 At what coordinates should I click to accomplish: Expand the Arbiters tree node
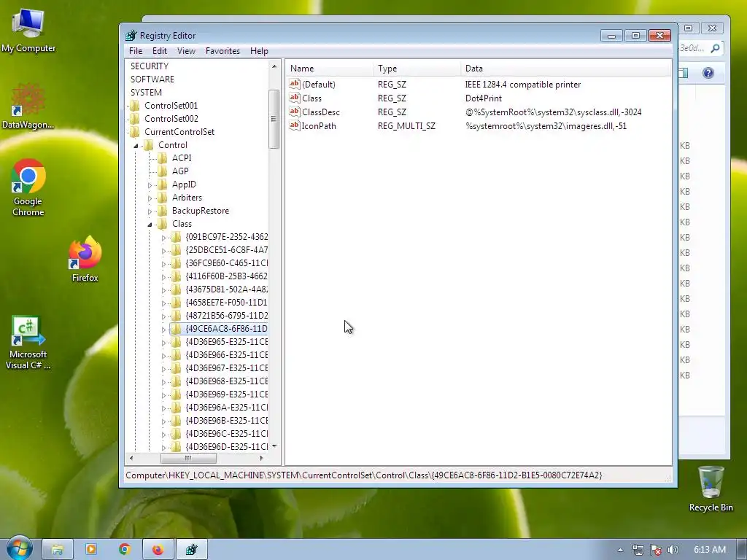tap(150, 198)
